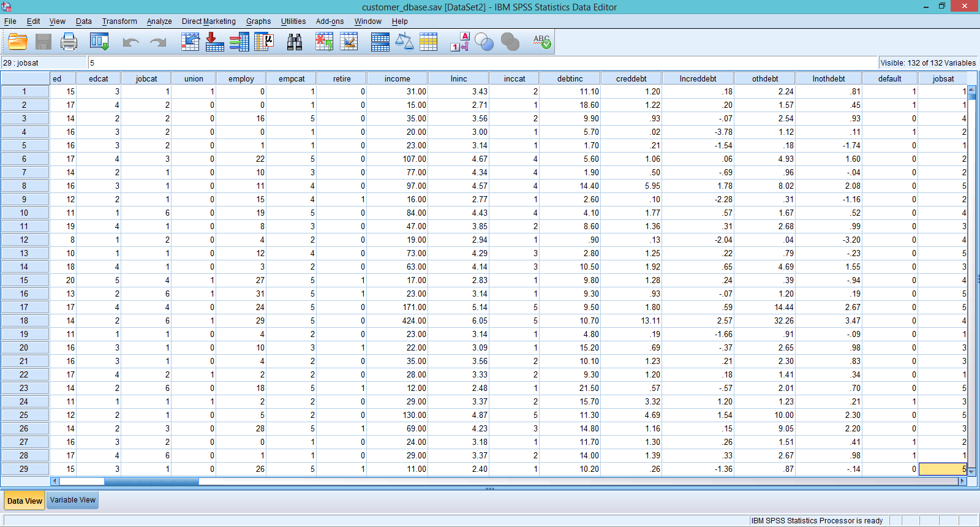Click the Find binoculars icon
This screenshot has width=980, height=527.
(x=295, y=42)
